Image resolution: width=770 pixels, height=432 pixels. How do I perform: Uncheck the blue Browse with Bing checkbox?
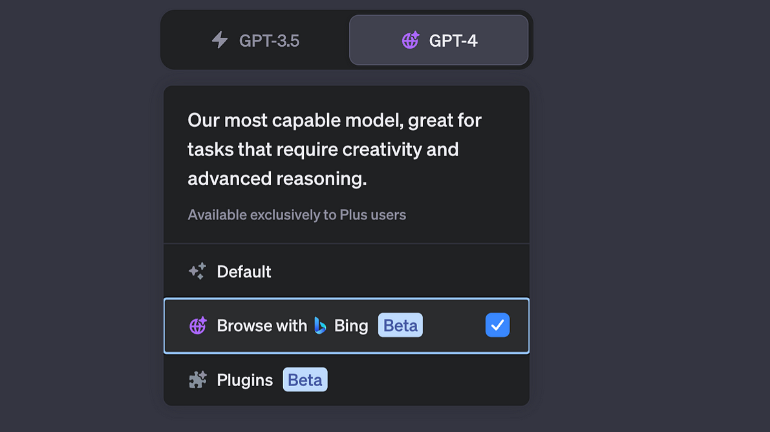tap(497, 325)
